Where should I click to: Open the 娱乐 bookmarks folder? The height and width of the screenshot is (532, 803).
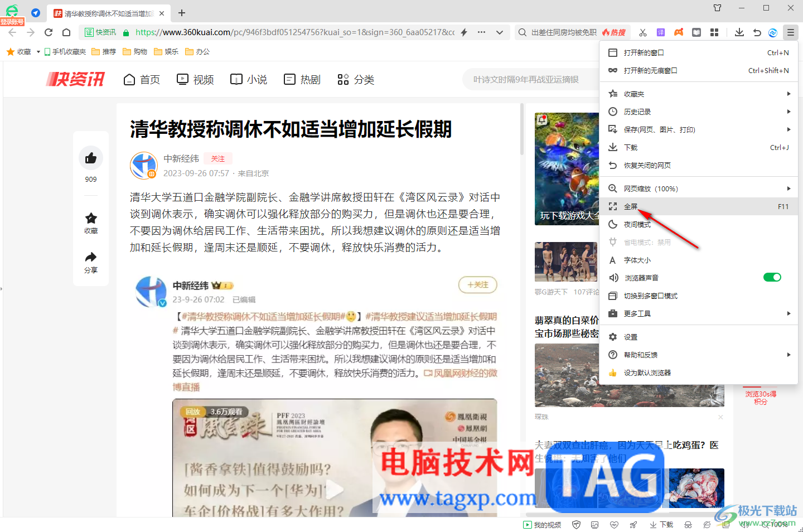(166, 52)
